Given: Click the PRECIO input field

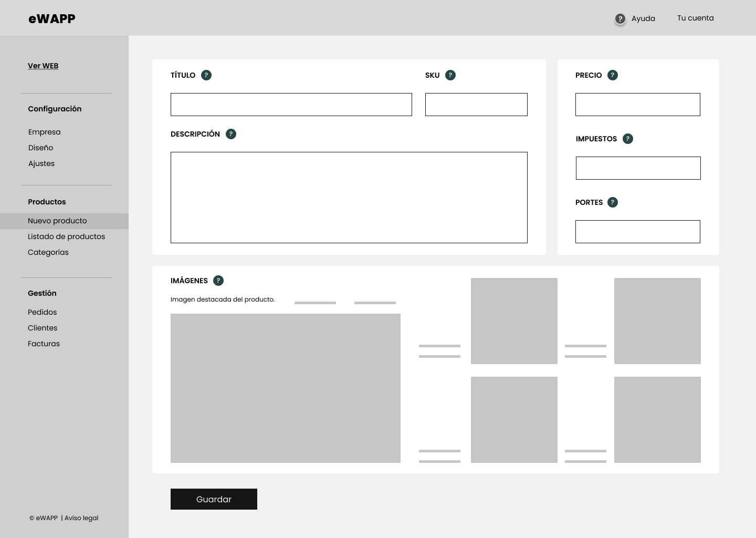Looking at the screenshot, I should point(637,105).
